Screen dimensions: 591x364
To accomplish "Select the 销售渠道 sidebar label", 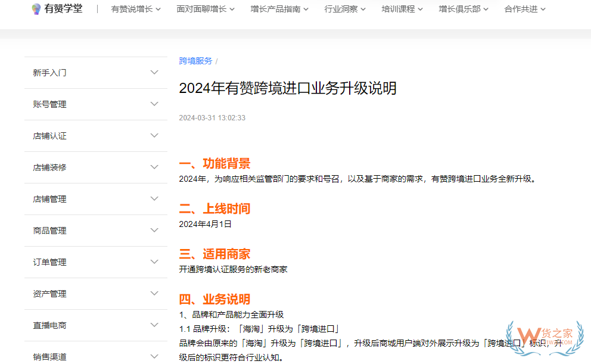I will [50, 357].
